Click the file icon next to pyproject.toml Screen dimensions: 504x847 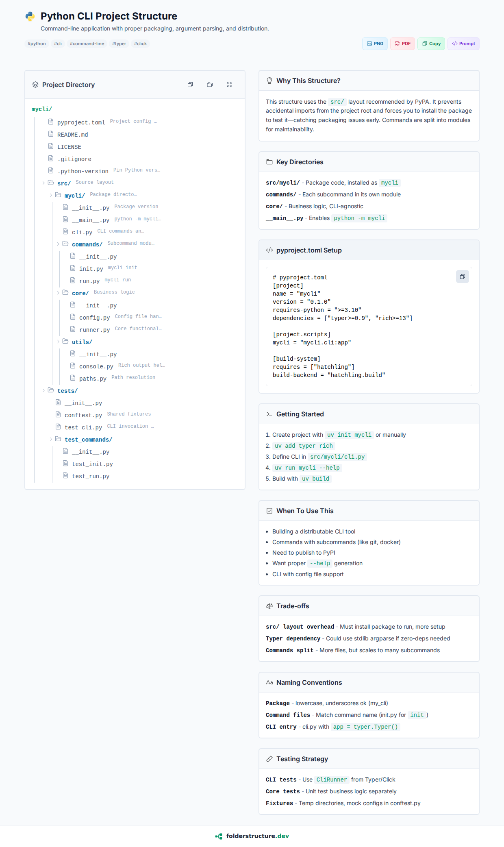pyautogui.click(x=51, y=122)
